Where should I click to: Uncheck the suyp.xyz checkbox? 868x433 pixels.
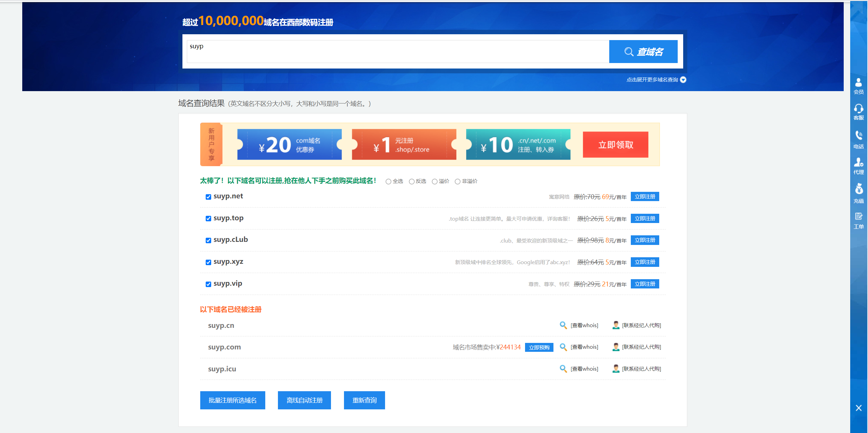tap(208, 262)
